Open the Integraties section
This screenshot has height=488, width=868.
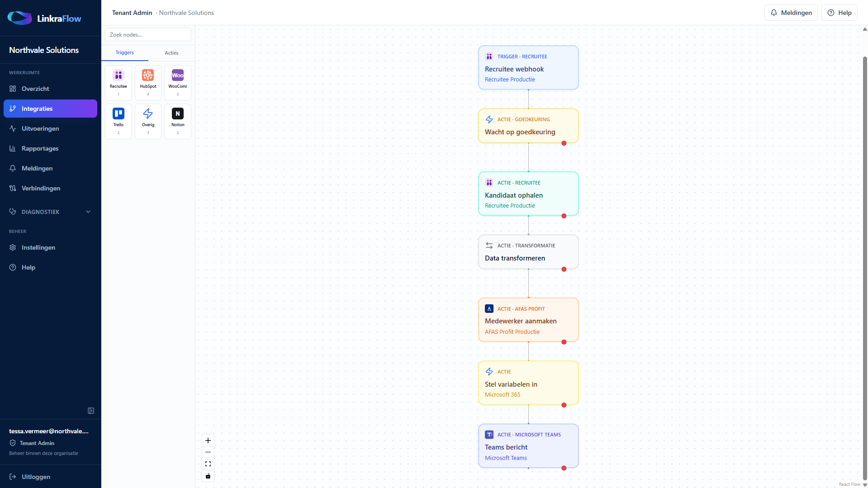[50, 109]
